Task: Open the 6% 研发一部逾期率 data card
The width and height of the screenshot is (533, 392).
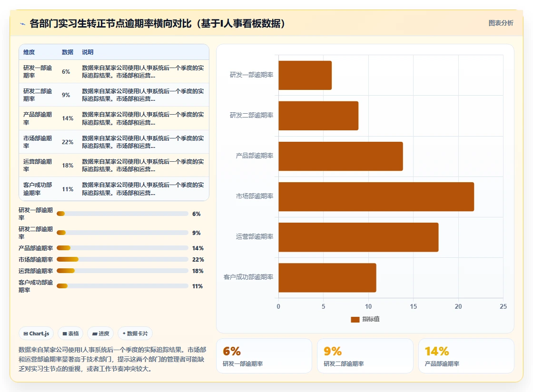Action: coord(264,356)
